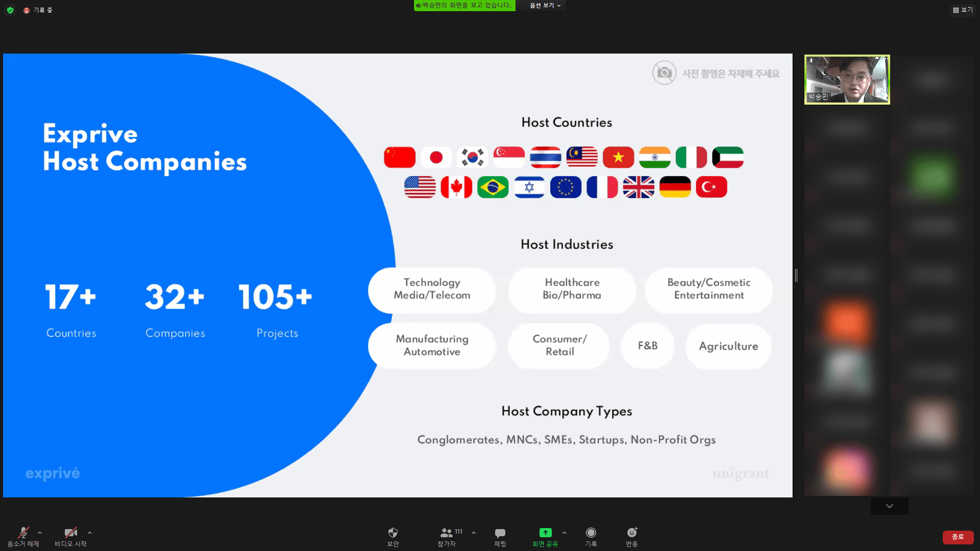980x551 pixels.
Task: Open video options arrow beside camera
Action: pyautogui.click(x=90, y=533)
